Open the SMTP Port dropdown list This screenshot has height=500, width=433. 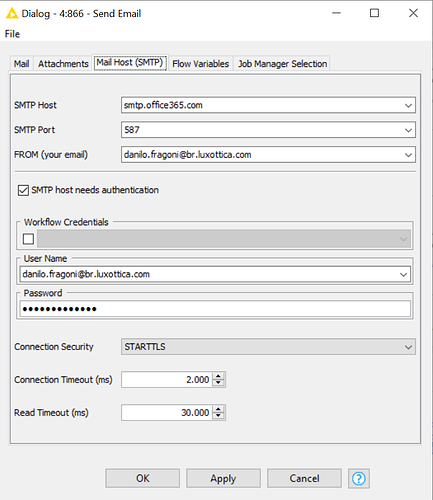[x=408, y=130]
